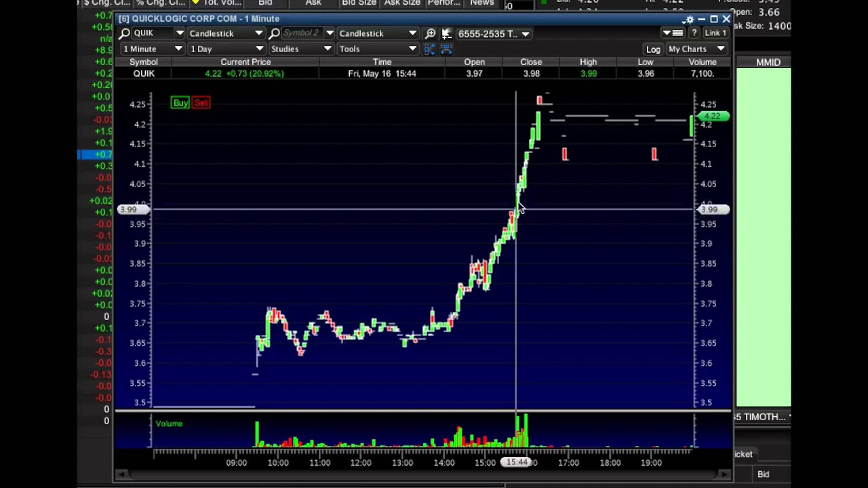Click the Symbol 2 search magnifier icon
The image size is (868, 488).
click(274, 33)
